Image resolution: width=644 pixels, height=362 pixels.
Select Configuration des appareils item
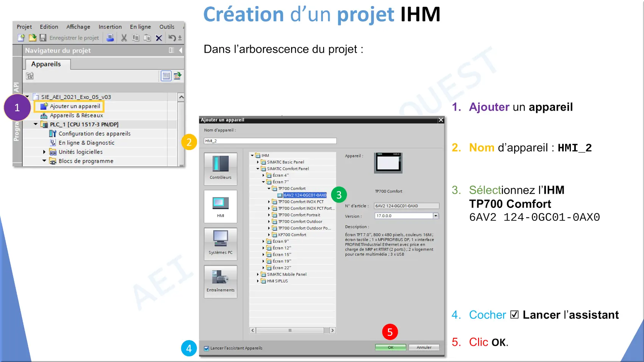[95, 134]
